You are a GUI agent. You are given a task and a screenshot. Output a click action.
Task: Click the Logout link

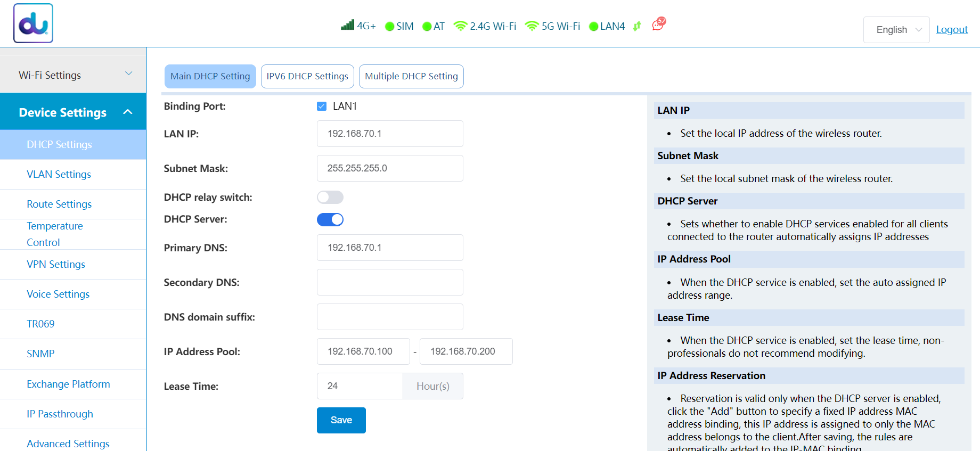point(952,30)
